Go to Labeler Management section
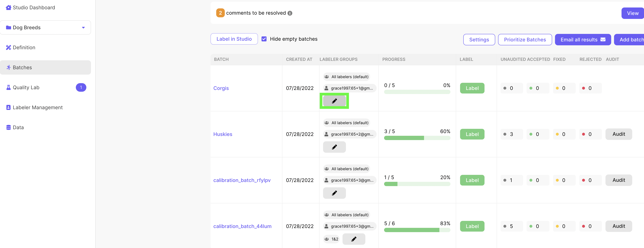The height and width of the screenshot is (248, 644). [x=37, y=108]
